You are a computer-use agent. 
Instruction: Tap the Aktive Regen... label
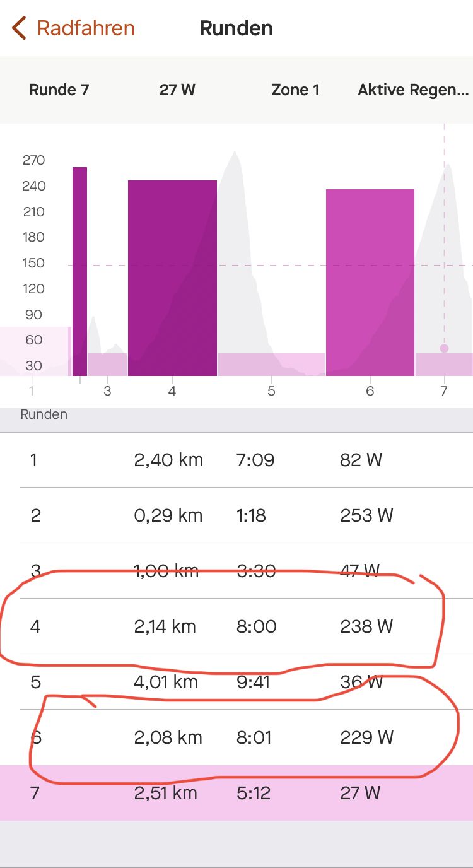(x=413, y=90)
